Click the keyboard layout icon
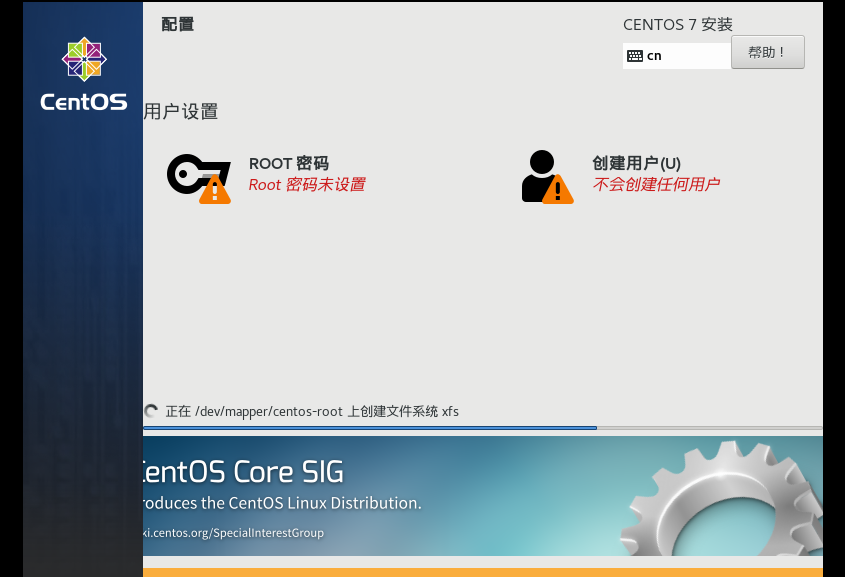 click(635, 56)
